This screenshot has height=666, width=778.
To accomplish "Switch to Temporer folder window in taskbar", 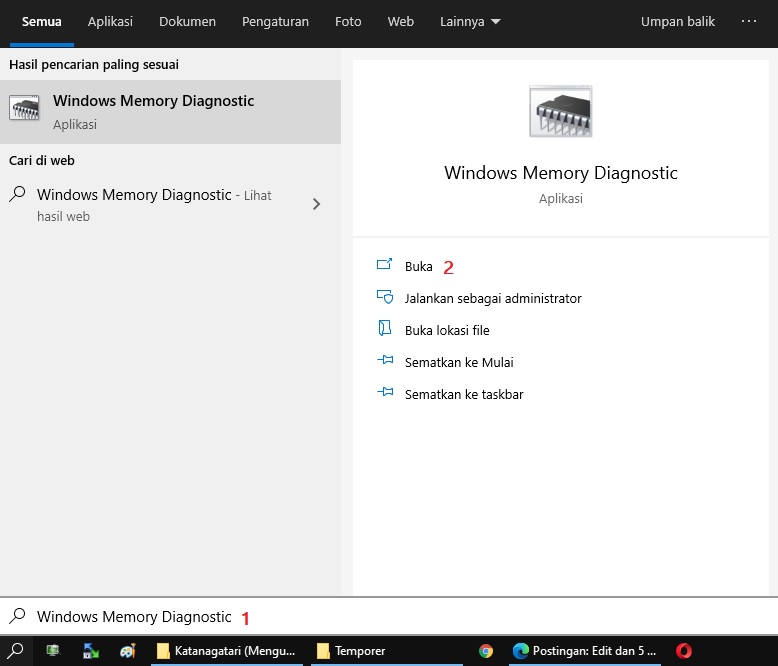I will [387, 651].
